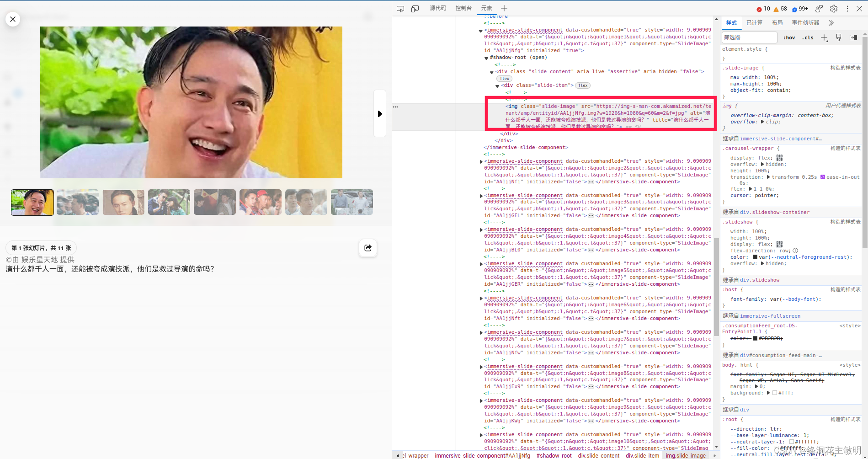This screenshot has width=868, height=459.
Task: Click the info icon next to flex-direction row
Action: click(795, 251)
